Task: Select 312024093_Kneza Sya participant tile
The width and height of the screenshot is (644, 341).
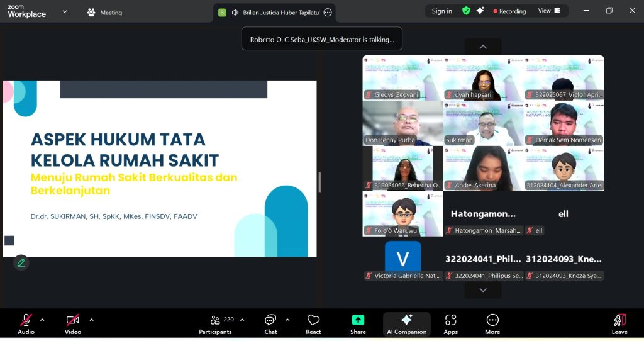Action: tap(564, 259)
